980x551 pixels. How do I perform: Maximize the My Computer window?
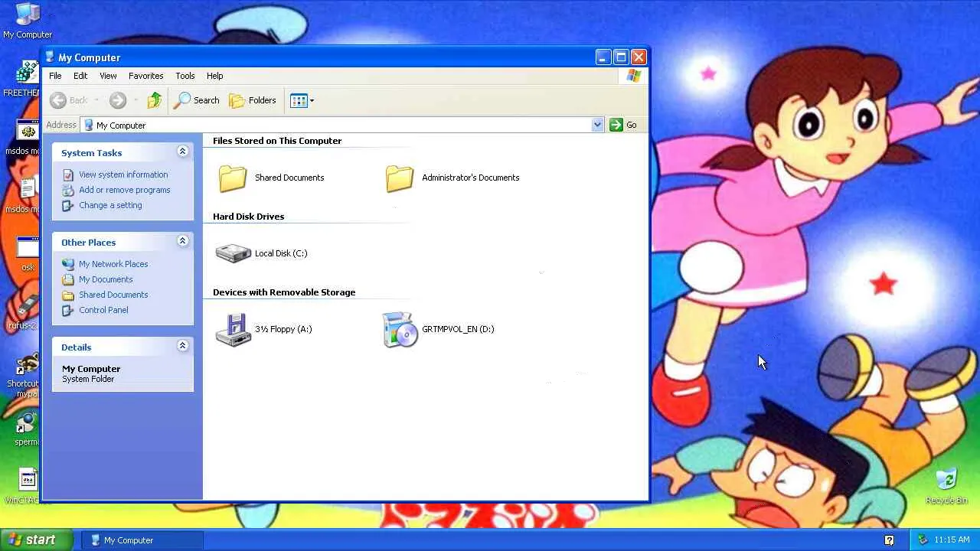pyautogui.click(x=621, y=57)
